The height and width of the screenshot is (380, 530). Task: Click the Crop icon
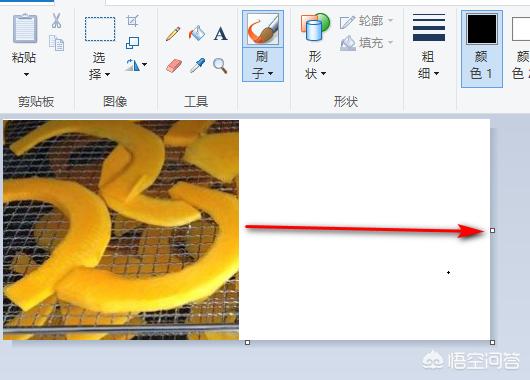coord(132,21)
